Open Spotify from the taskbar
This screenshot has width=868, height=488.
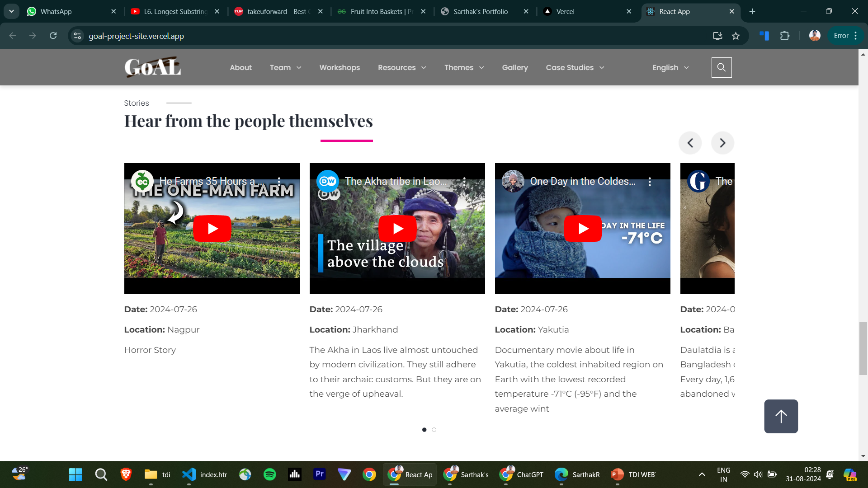(x=270, y=474)
